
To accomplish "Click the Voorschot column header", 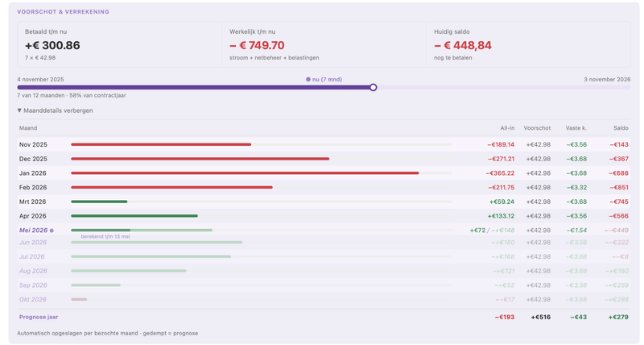I will pos(537,128).
